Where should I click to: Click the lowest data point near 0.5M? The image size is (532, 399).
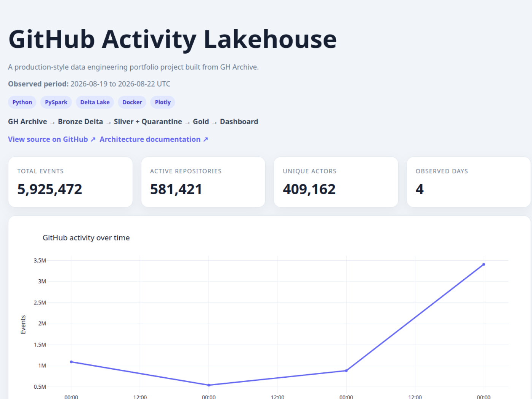pos(209,385)
